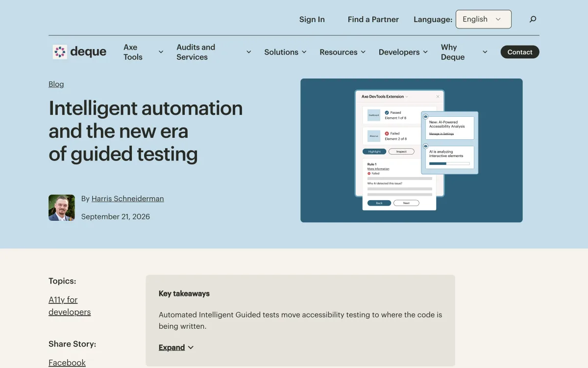Image resolution: width=588 pixels, height=368 pixels.
Task: Click the author's profile photo
Action: coord(62,208)
